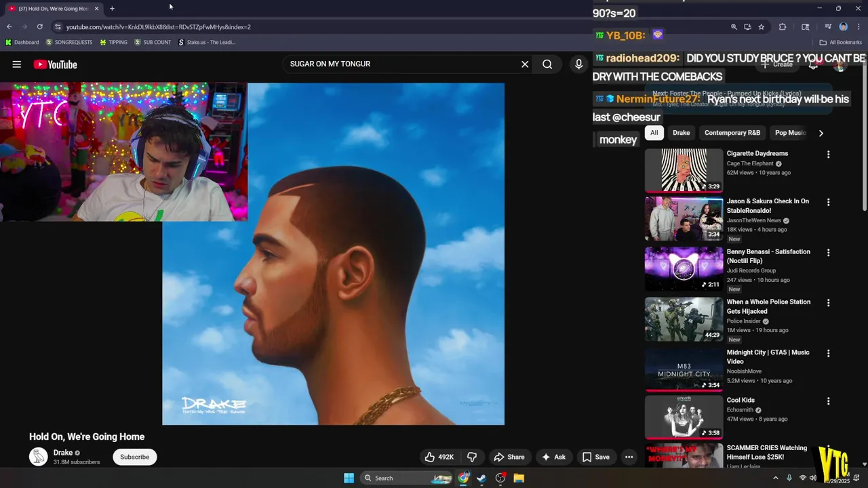
Task: Subscribe to Drake channel
Action: coord(134,457)
